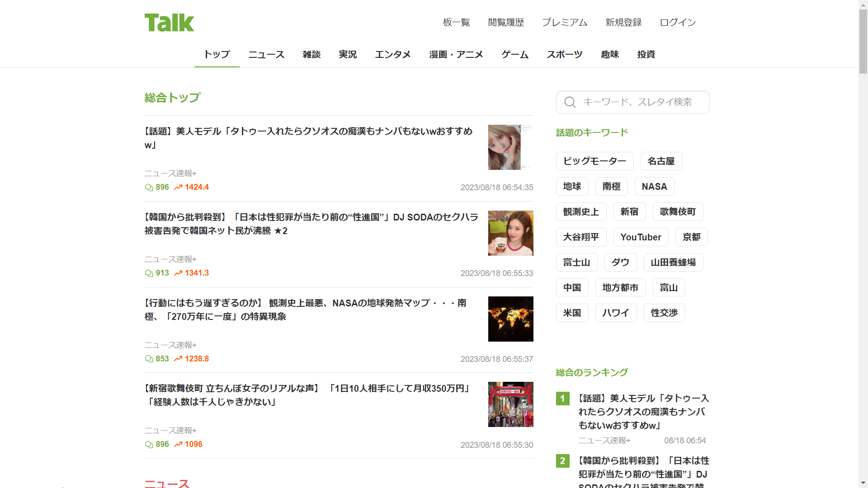The image size is (868, 488).
Task: Click comment bubble icon beside 913
Action: click(x=149, y=273)
